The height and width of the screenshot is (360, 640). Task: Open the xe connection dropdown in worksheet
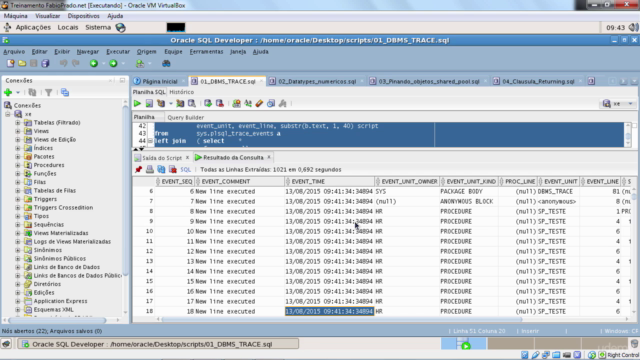pyautogui.click(x=630, y=104)
